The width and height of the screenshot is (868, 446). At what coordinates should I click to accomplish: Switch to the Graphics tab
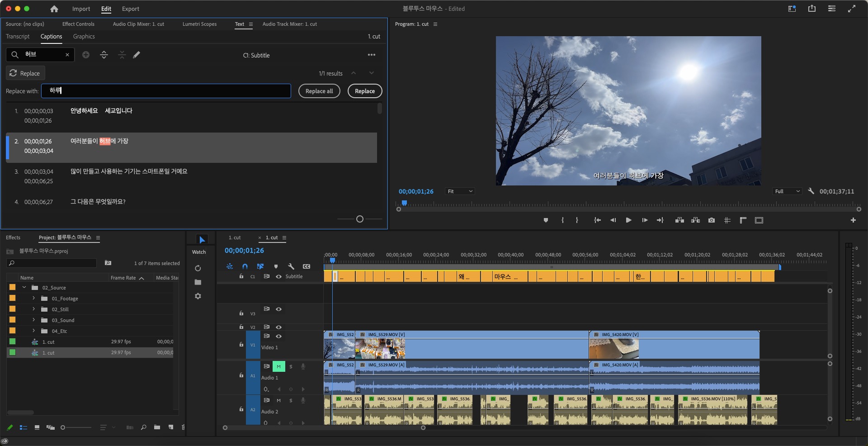[84, 36]
